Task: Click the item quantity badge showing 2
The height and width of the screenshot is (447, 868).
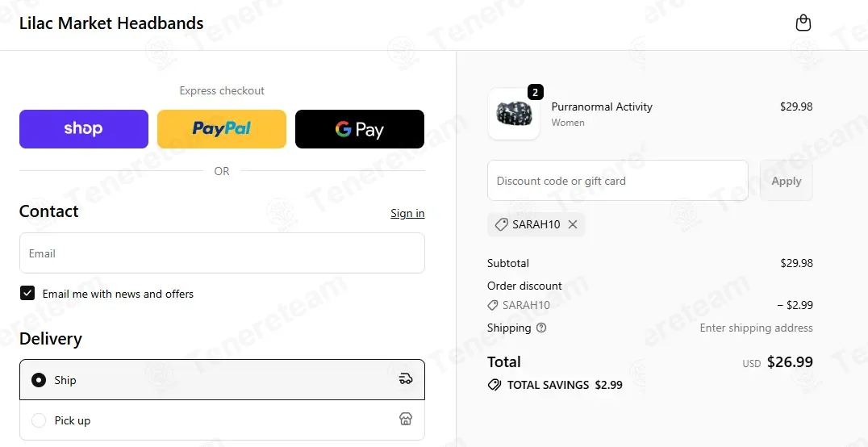Action: click(x=535, y=93)
